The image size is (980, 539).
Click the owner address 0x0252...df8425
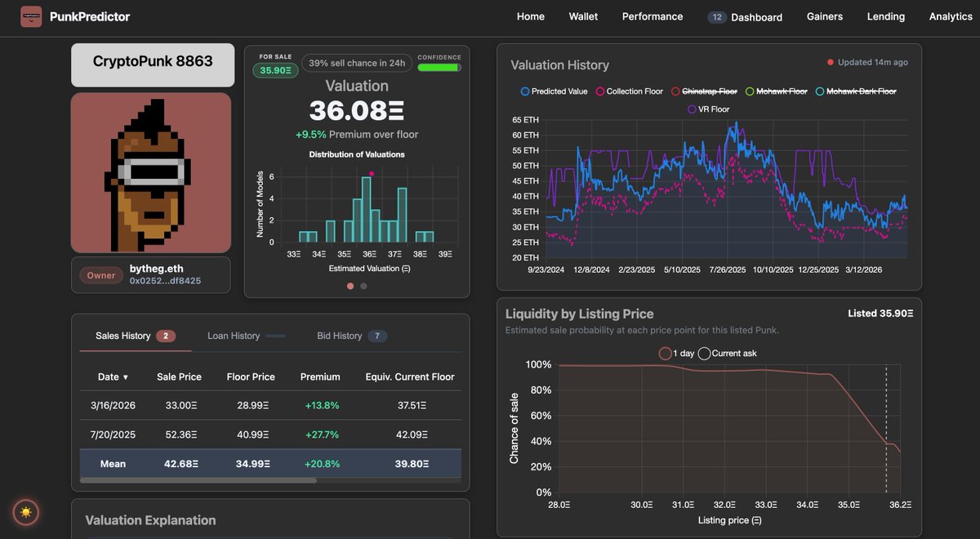pos(166,281)
